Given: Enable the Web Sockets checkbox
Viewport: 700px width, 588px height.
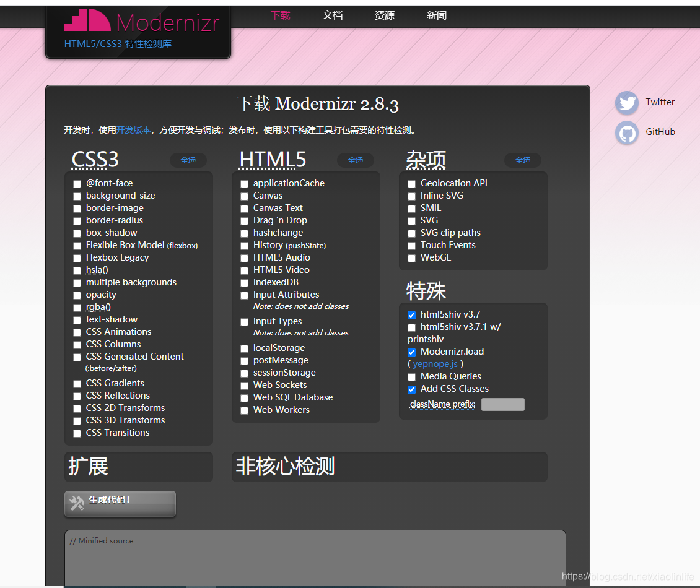Looking at the screenshot, I should tap(244, 386).
